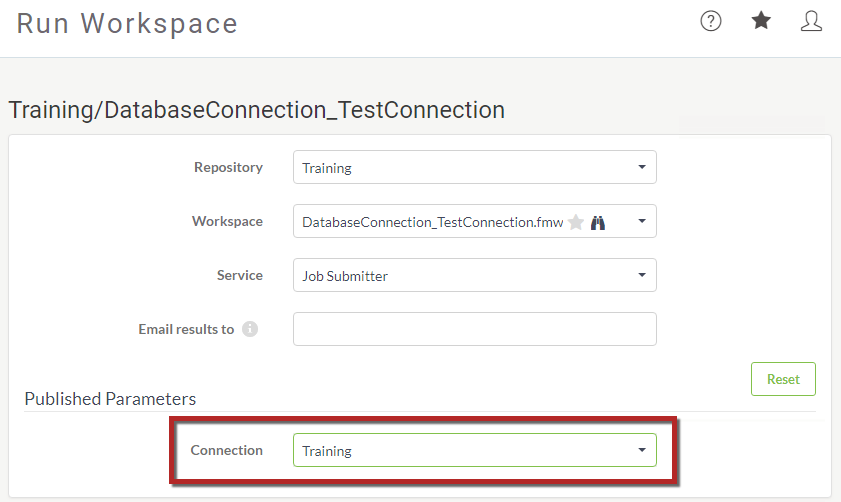Open the user account profile icon
Image resolution: width=841 pixels, height=502 pixels.
[x=811, y=21]
